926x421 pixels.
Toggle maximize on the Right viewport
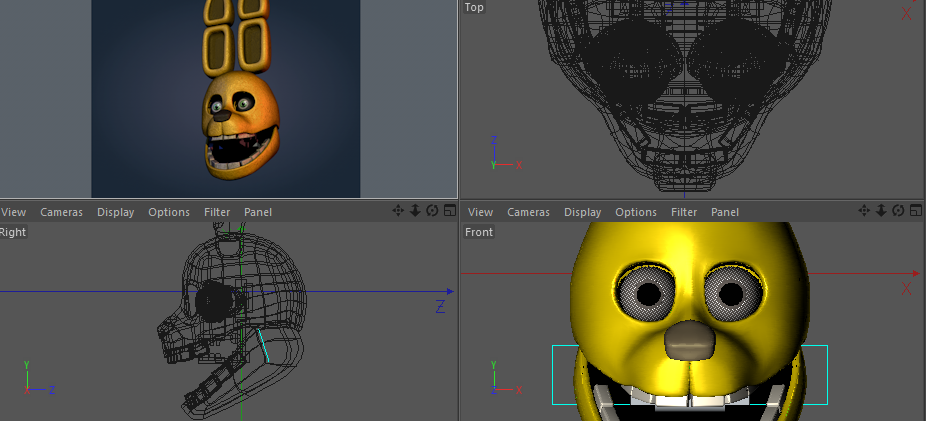(449, 211)
